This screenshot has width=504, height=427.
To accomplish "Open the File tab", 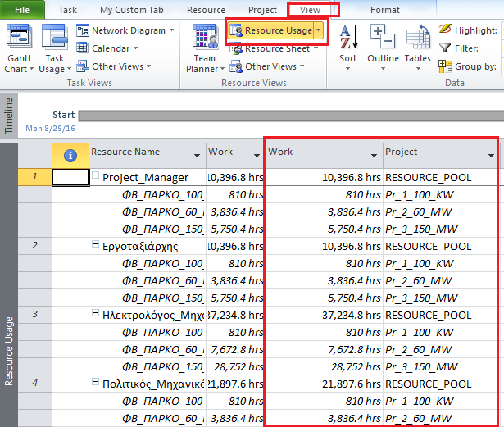I will click(22, 10).
